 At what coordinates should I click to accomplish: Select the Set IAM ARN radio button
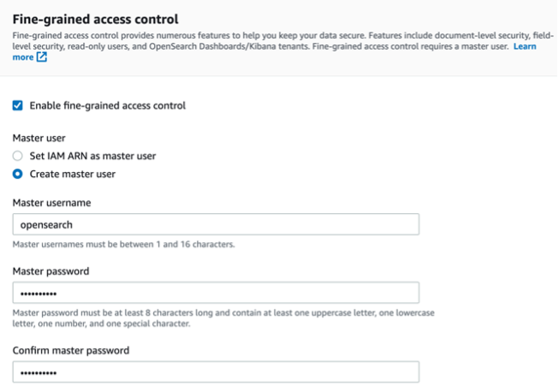[x=18, y=156]
